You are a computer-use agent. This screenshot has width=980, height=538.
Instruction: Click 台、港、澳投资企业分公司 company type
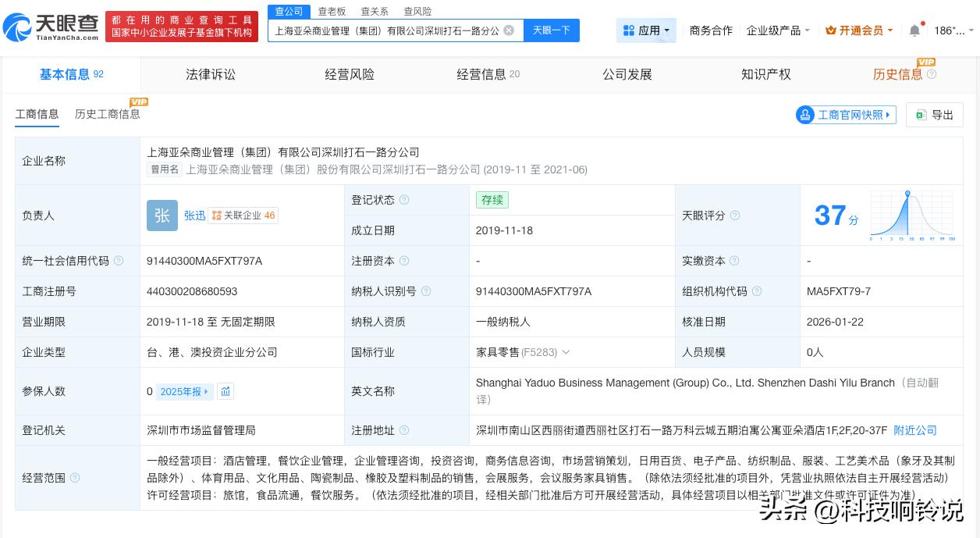click(x=212, y=352)
